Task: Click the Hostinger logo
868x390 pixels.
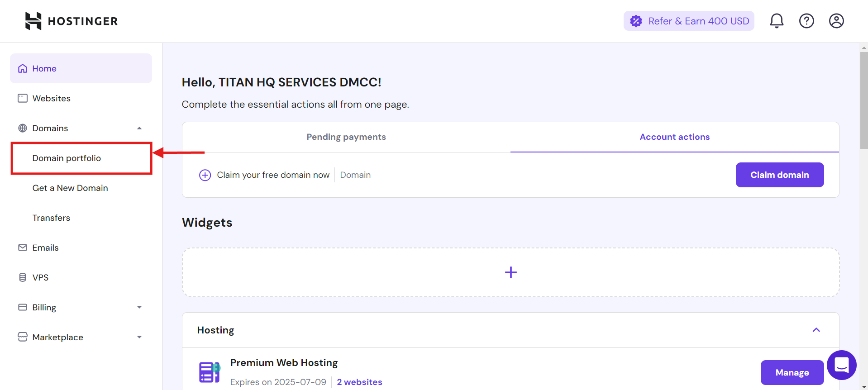Action: [71, 21]
